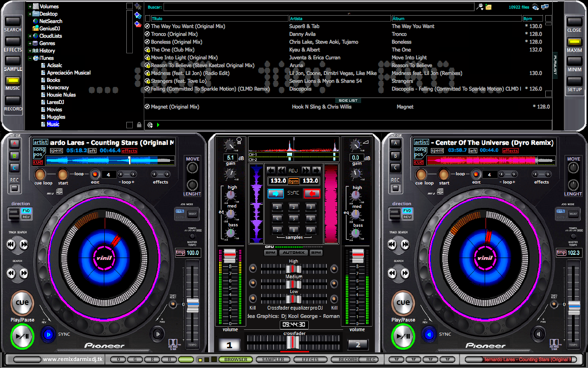The height and width of the screenshot is (368, 588).
Task: Switch to the SIDE LIST tab
Action: (x=348, y=100)
